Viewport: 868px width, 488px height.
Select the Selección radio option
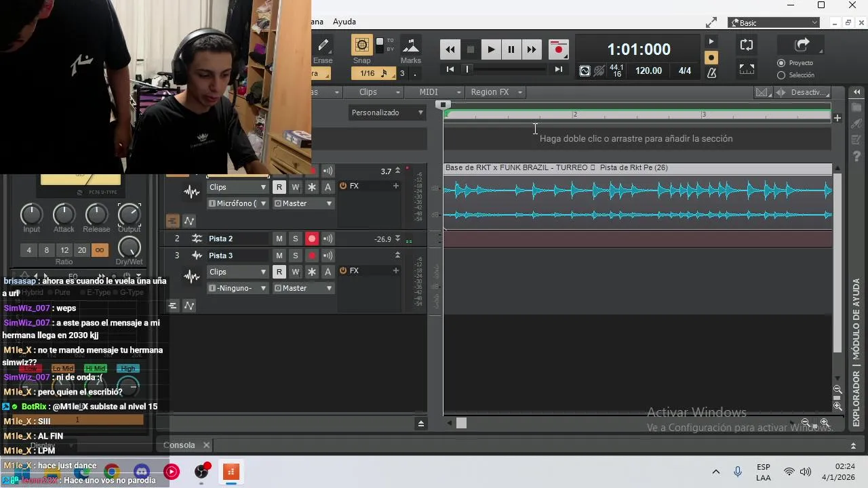pyautogui.click(x=781, y=75)
